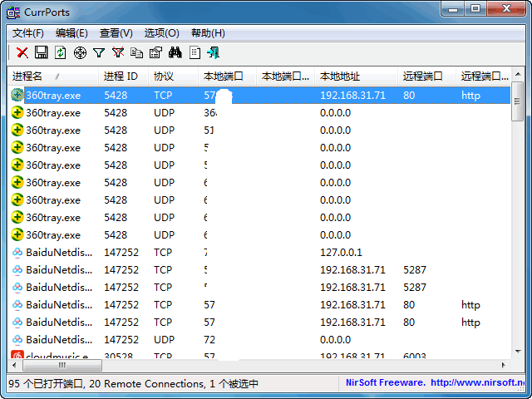This screenshot has height=399, width=532.
Task: Click the vertical scrollbar down arrow
Action: click(517, 350)
